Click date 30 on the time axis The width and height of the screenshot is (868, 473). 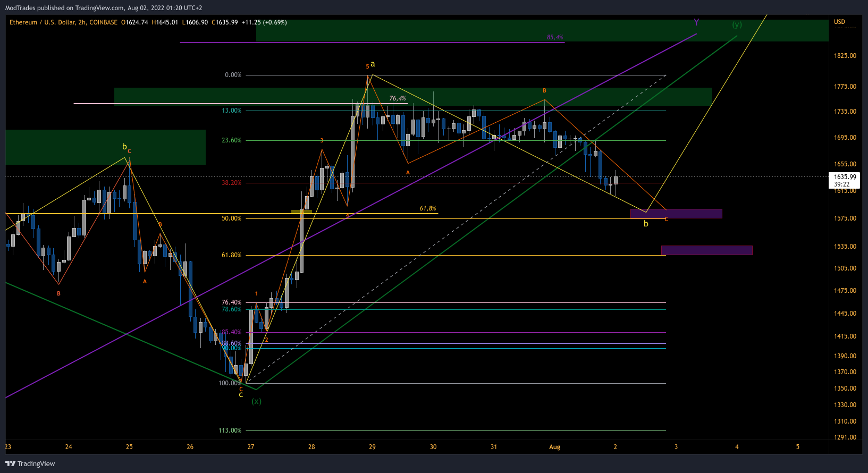pos(433,447)
